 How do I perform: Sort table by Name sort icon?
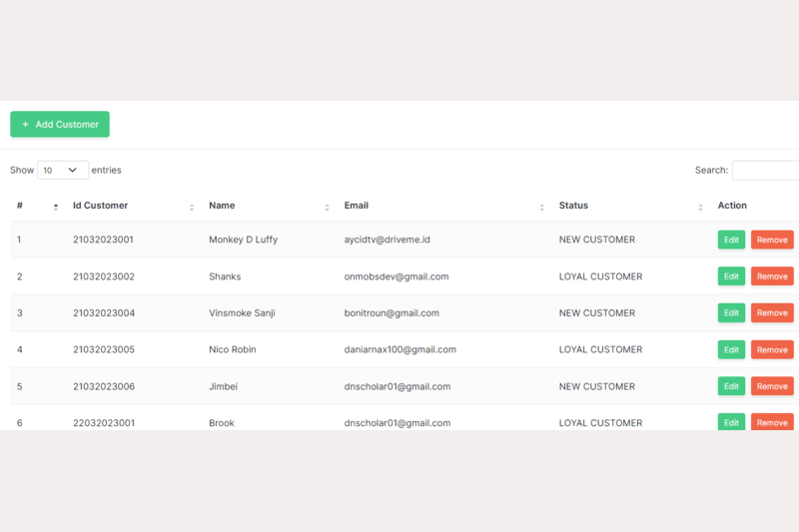point(327,207)
